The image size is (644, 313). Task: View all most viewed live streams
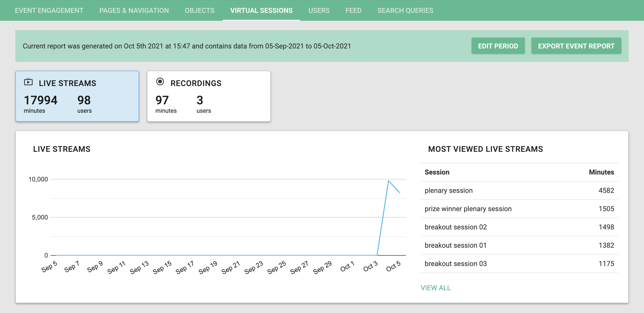click(x=436, y=288)
